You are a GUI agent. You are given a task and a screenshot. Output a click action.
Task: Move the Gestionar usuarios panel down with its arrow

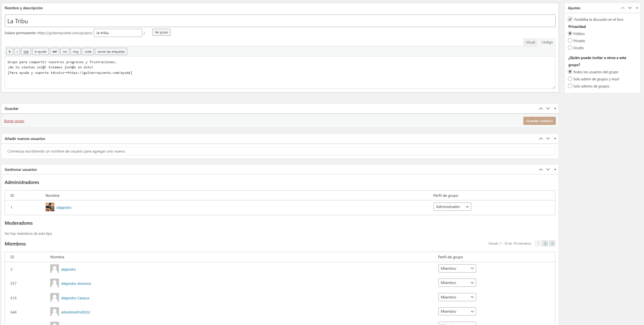pos(548,170)
